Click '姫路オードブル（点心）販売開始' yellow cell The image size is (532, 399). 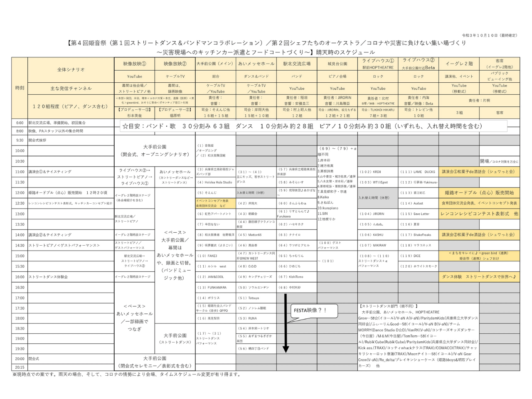click(479, 193)
